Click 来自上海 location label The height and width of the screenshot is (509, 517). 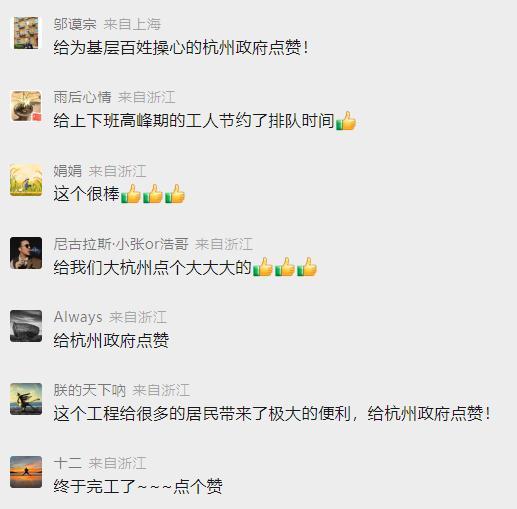coord(132,24)
